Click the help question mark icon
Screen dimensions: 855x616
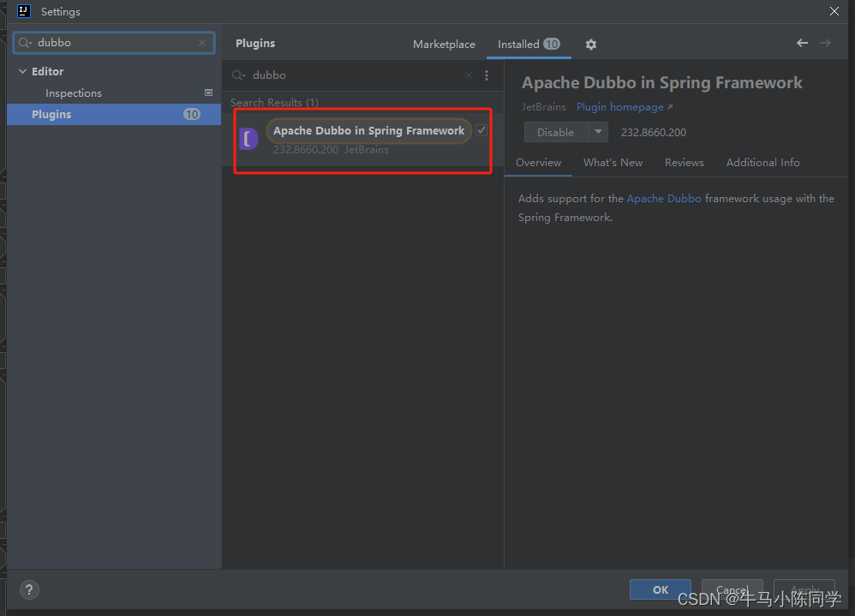click(x=29, y=589)
